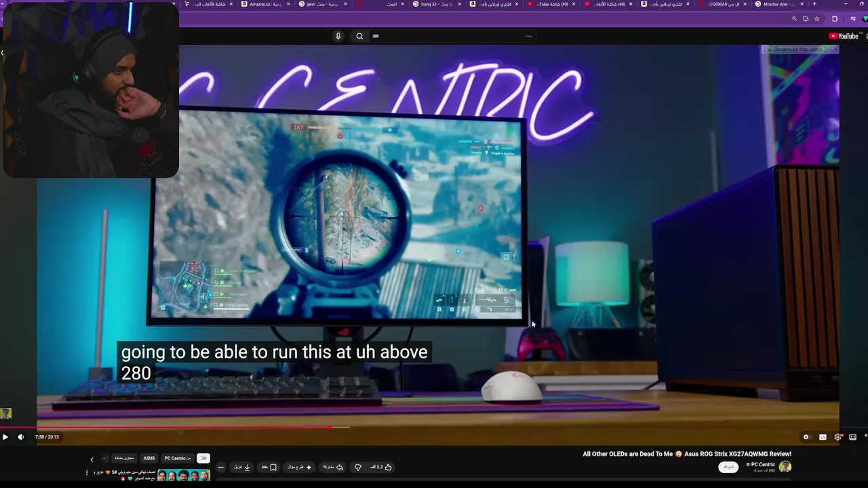Click the search magnifier button
Screen dimensions: 868x488
coord(359,36)
